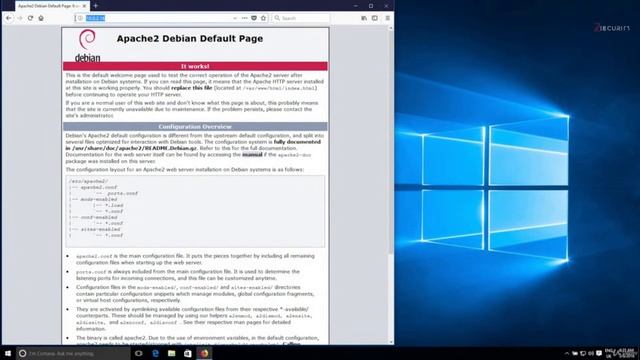Open the page actions three-dot menu

click(x=244, y=18)
